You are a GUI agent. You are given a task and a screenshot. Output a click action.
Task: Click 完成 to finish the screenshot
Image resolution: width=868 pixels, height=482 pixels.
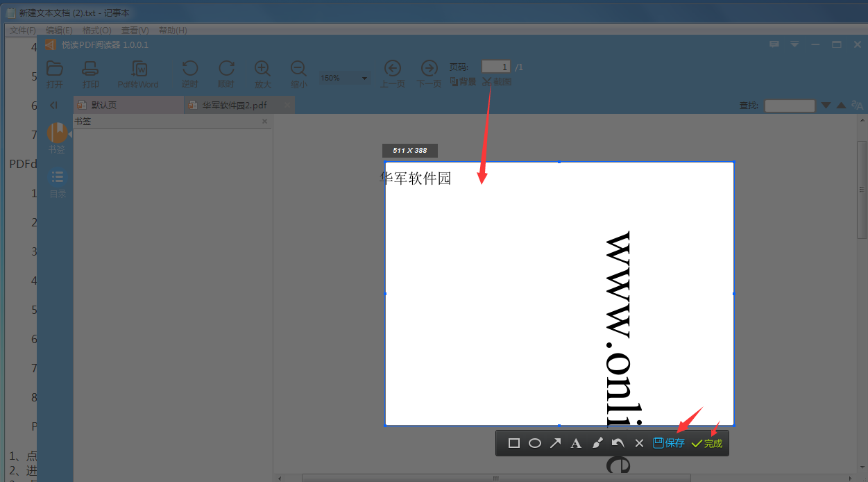point(707,443)
